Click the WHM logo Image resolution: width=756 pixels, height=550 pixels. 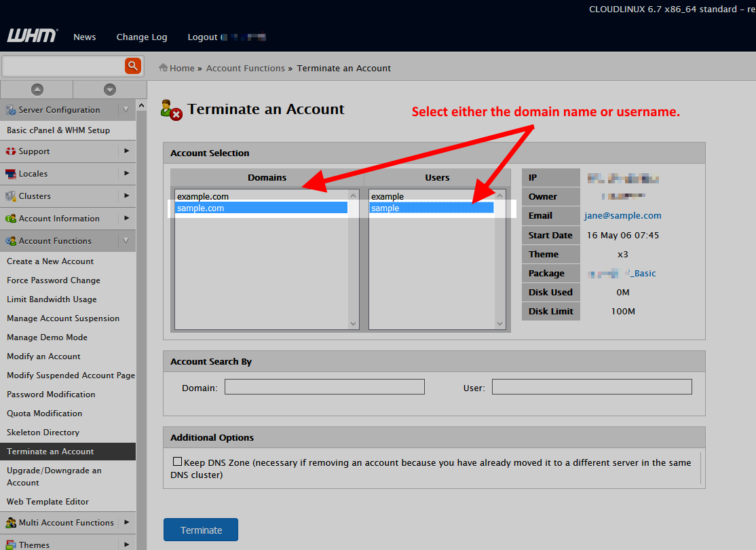pos(32,36)
